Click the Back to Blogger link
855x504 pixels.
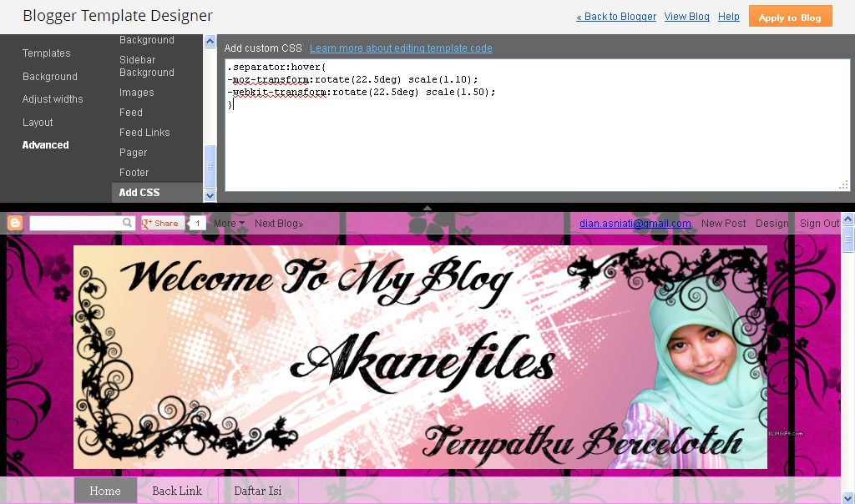616,17
